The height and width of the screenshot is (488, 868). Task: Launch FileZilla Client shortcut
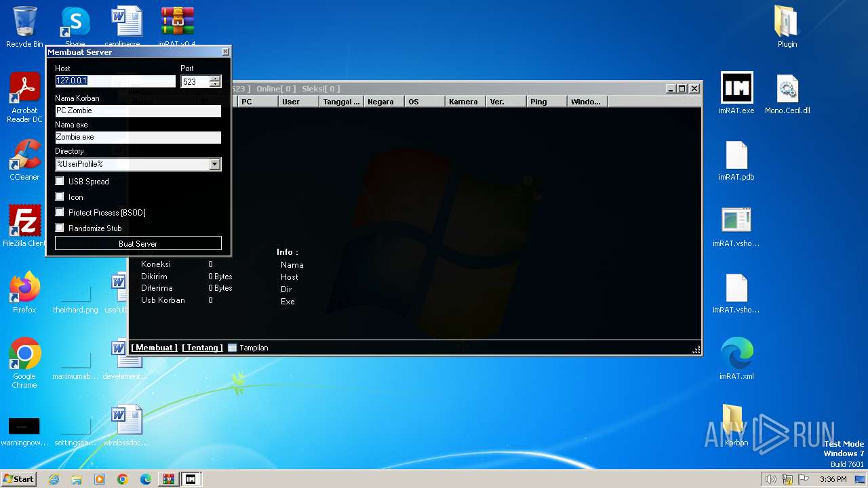click(24, 226)
